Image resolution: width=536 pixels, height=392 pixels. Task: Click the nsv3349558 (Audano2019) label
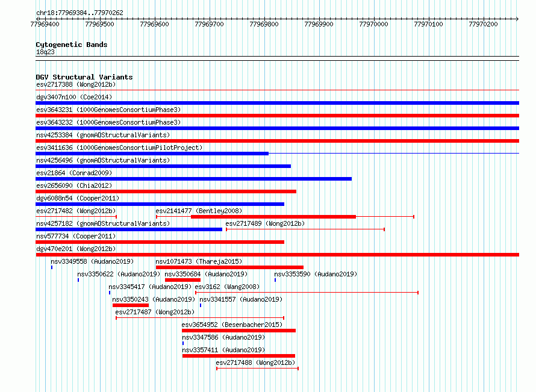(x=92, y=261)
